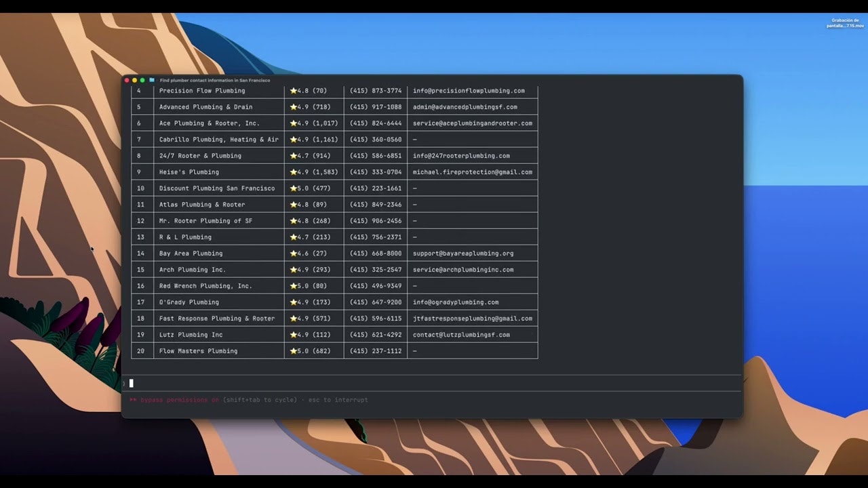This screenshot has width=868, height=488.
Task: Click phone number (415) 824-6444
Action: point(376,123)
